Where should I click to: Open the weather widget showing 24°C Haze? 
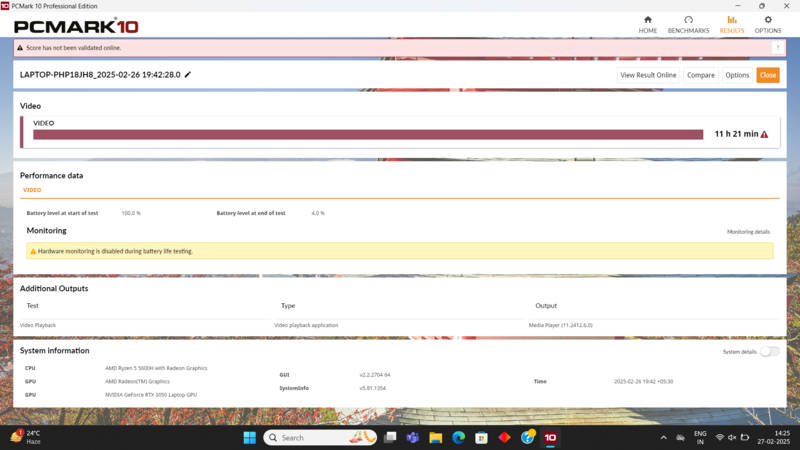pyautogui.click(x=26, y=437)
